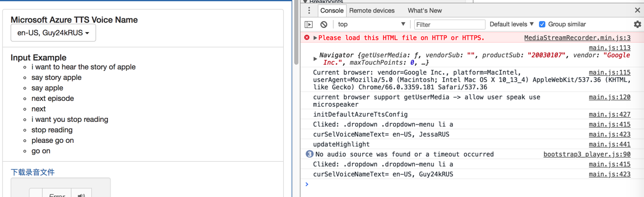Clear console using the ban icon
Screen dimensions: 644x197
(x=324, y=24)
